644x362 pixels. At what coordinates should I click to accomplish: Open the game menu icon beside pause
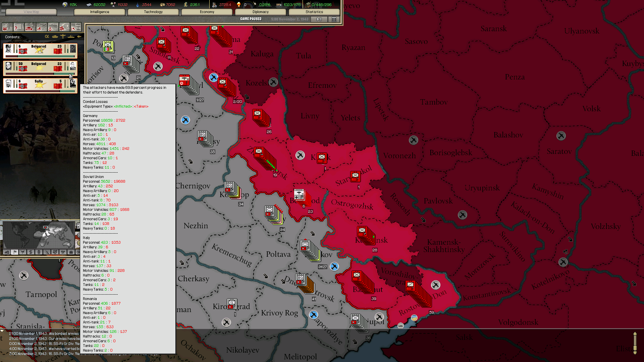coord(334,19)
